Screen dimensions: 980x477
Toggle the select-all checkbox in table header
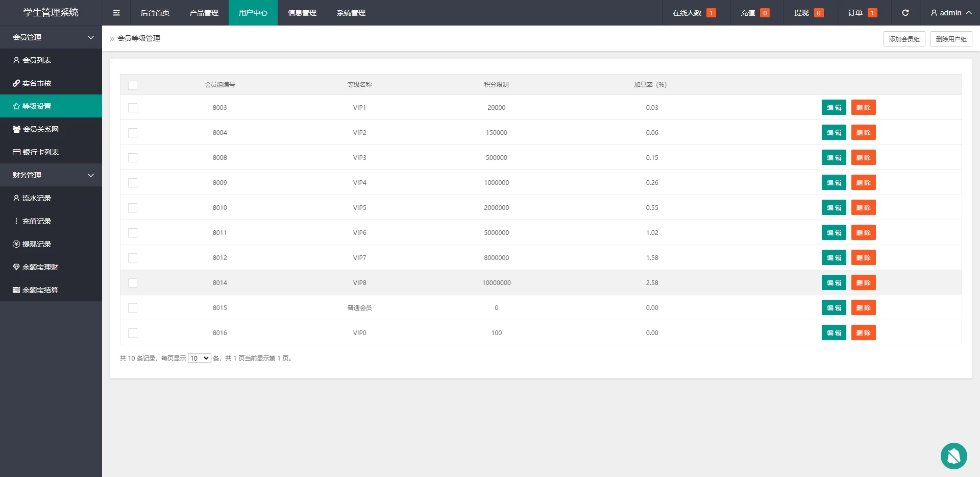133,85
